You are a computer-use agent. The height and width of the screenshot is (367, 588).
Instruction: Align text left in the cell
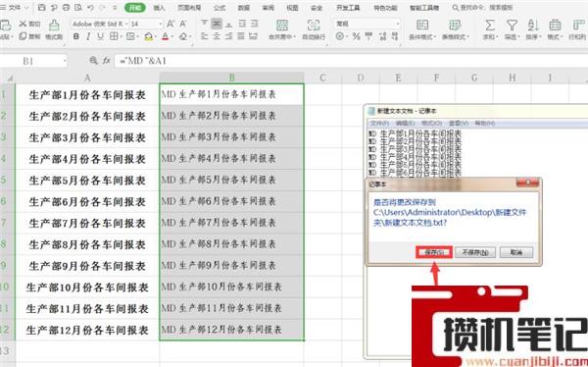point(204,37)
